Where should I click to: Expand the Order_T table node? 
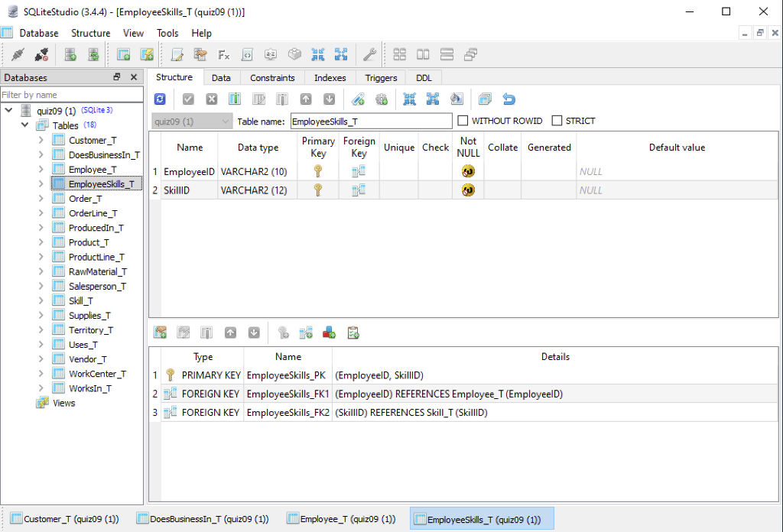coord(41,198)
